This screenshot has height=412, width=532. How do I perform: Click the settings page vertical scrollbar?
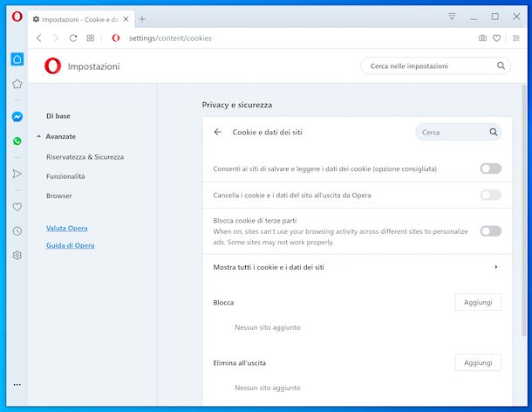click(524, 210)
